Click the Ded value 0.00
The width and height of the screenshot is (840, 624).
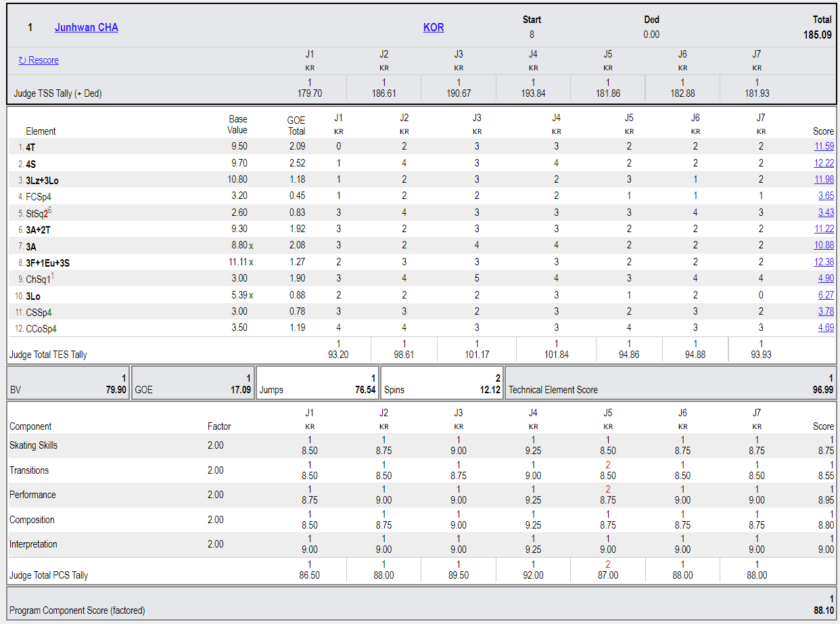[x=651, y=35]
